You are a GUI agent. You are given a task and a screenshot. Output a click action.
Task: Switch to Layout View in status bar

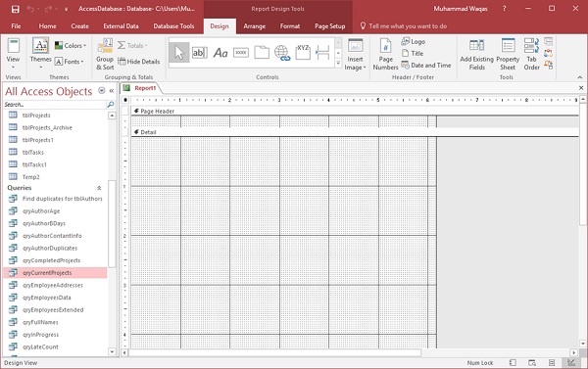click(x=552, y=362)
